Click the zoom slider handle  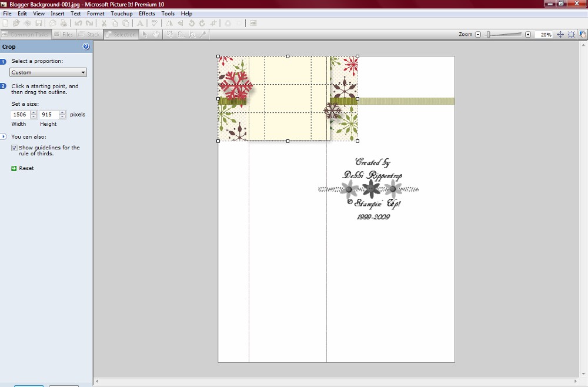(488, 35)
